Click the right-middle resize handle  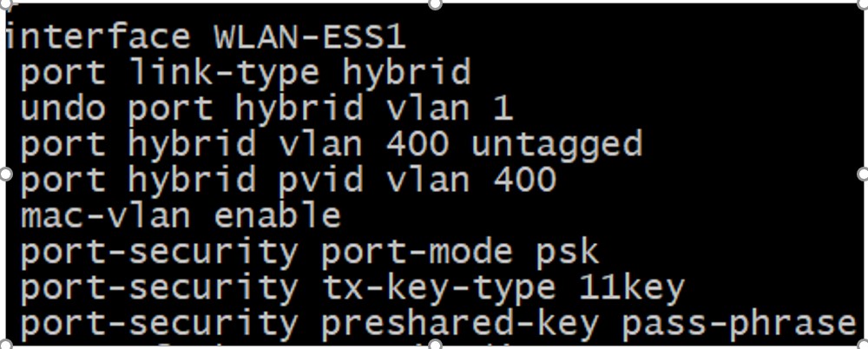[863, 174]
